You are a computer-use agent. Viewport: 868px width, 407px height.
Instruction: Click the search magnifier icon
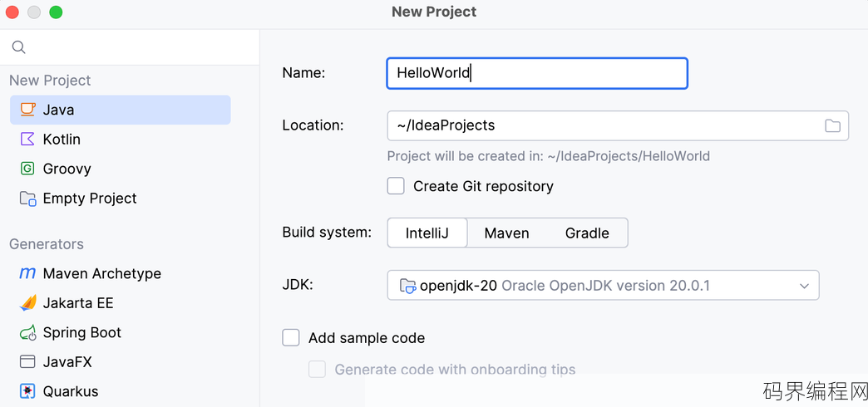pos(19,47)
